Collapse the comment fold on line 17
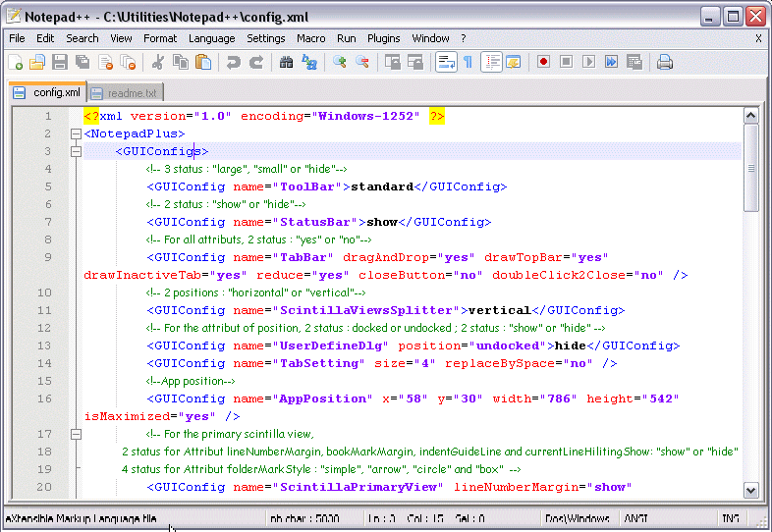This screenshot has height=532, width=772. pyautogui.click(x=76, y=434)
